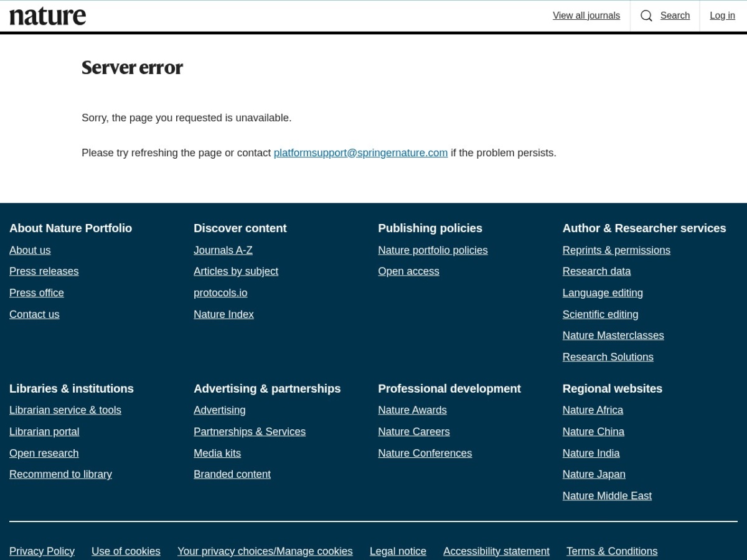
Task: Open Scientific editing link
Action: tap(600, 314)
